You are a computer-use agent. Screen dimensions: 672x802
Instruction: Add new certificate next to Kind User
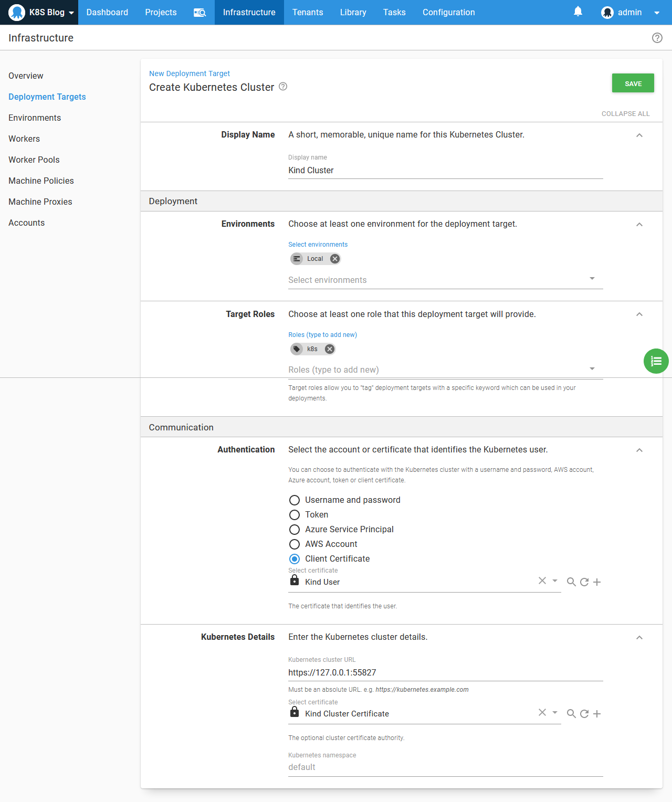pos(597,582)
